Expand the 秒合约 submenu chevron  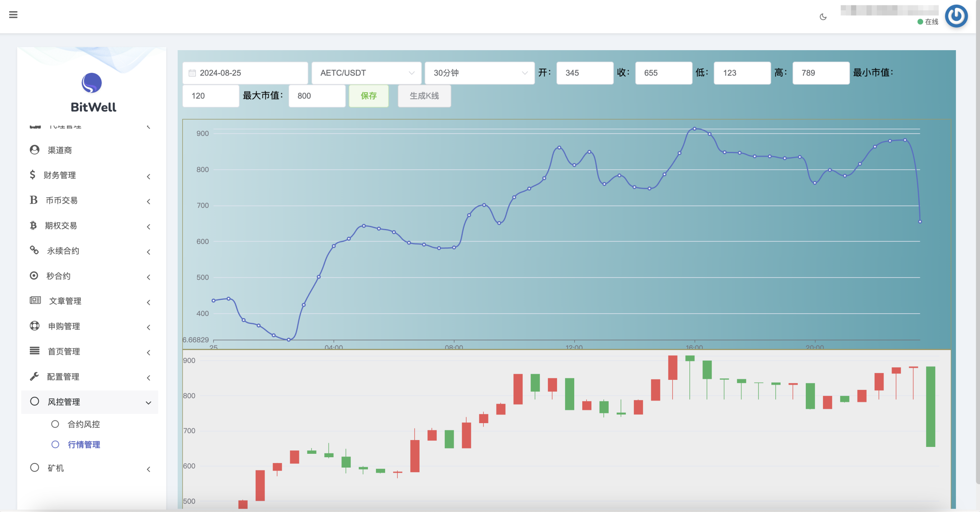pyautogui.click(x=149, y=277)
